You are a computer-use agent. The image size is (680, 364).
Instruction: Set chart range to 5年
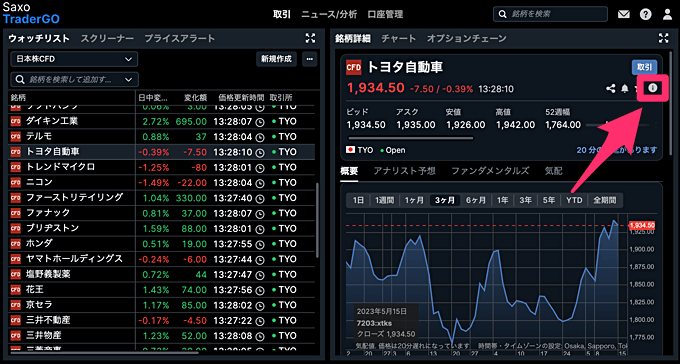coord(549,200)
